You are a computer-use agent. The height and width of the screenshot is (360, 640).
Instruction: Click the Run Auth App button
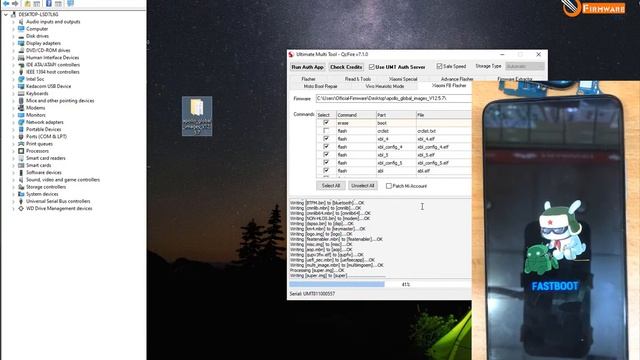308,67
